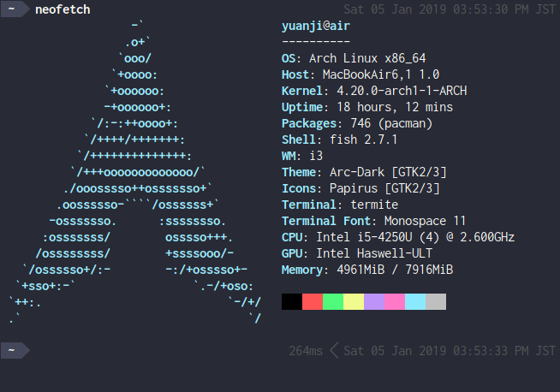The width and height of the screenshot is (560, 392).
Task: Select the red color block
Action: [313, 301]
